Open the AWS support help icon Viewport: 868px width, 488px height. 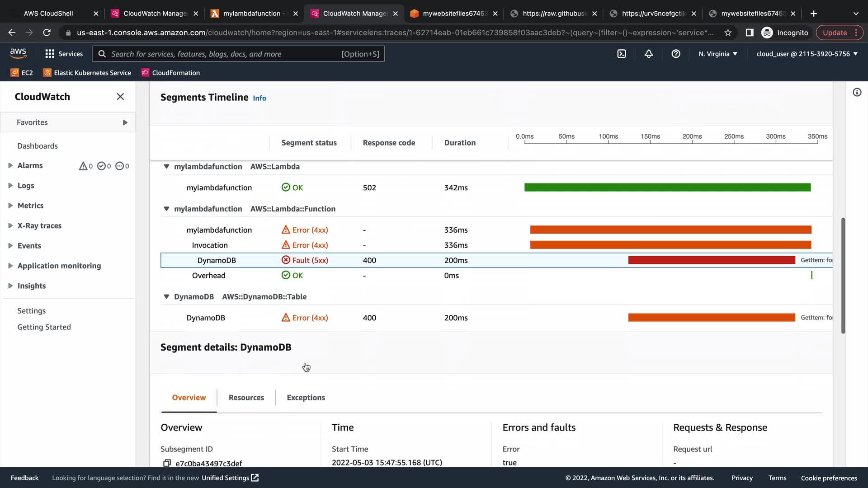[x=676, y=54]
